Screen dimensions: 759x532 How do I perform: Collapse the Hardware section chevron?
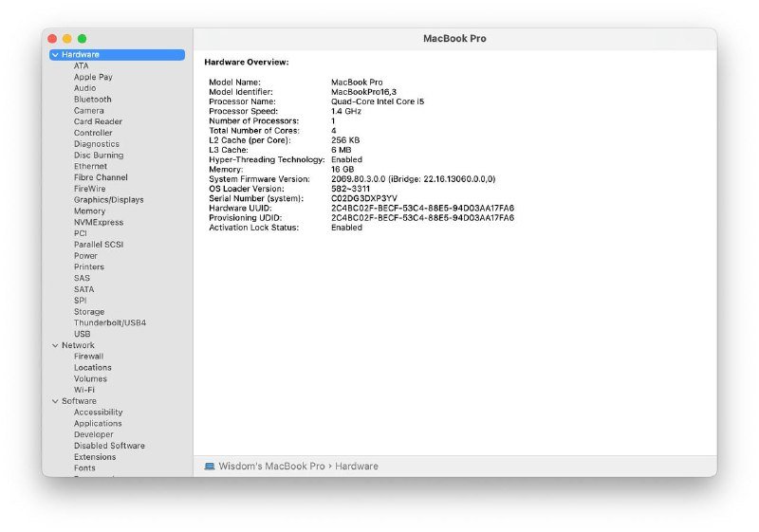tap(55, 55)
